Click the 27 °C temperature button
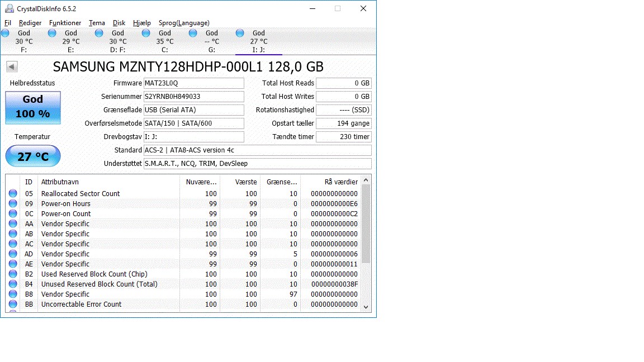Screen dimensions: 644x362 pos(33,156)
